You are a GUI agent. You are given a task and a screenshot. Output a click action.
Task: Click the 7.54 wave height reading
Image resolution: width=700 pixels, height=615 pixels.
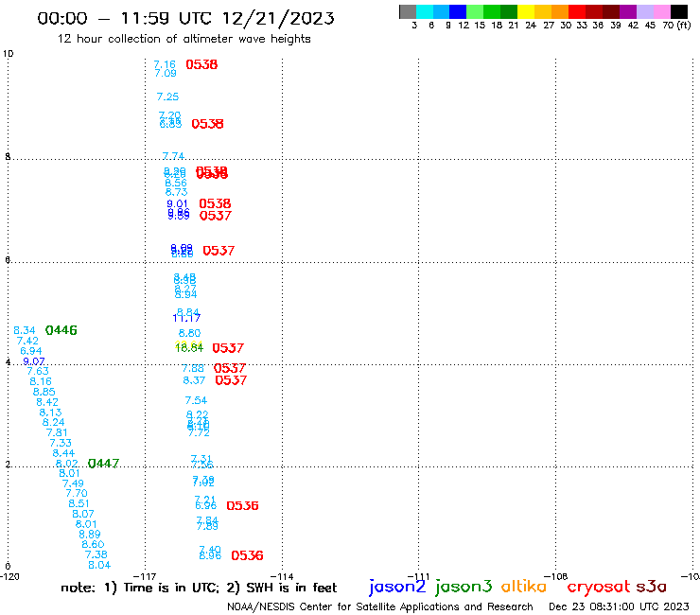(x=196, y=400)
